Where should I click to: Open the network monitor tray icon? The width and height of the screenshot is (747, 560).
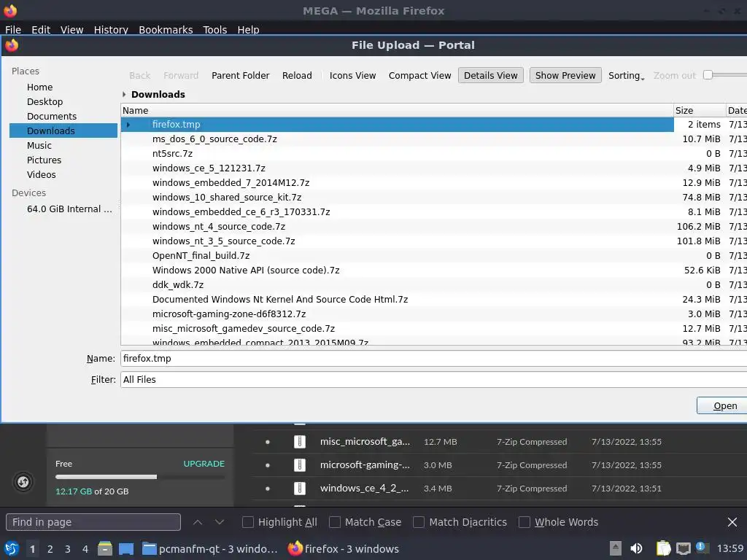[683, 548]
